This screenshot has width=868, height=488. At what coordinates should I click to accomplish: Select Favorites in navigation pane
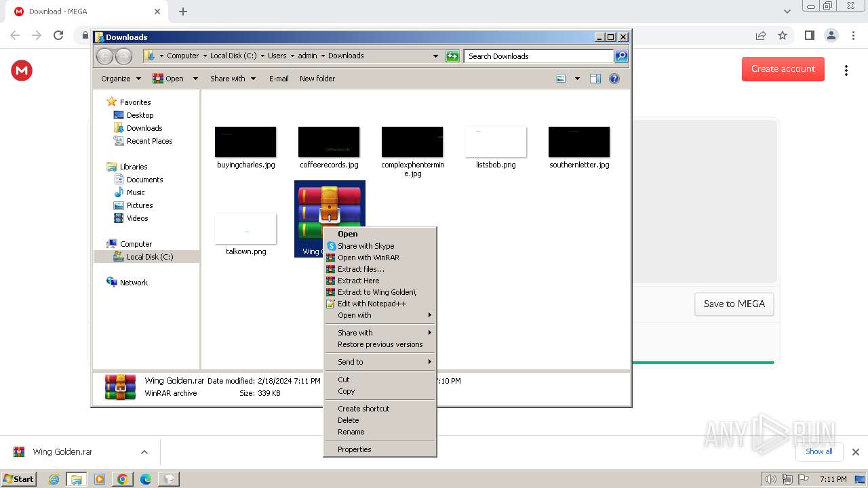coord(135,102)
